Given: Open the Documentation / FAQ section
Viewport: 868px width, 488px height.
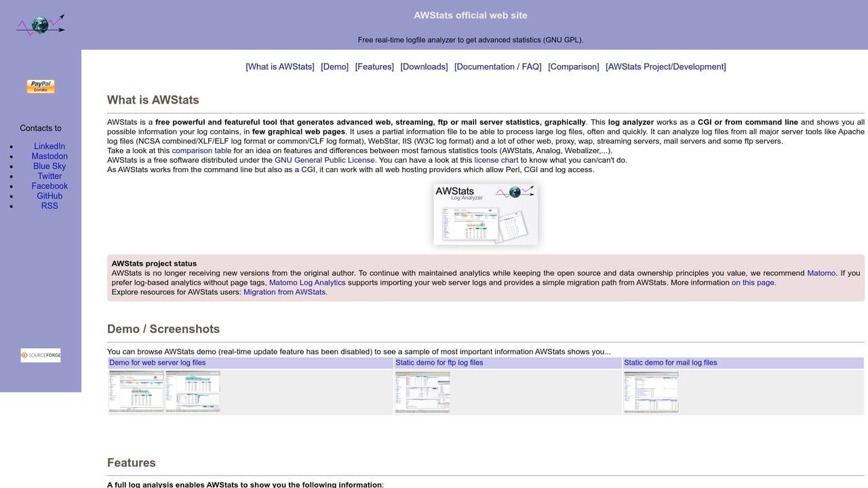Looking at the screenshot, I should tap(497, 66).
